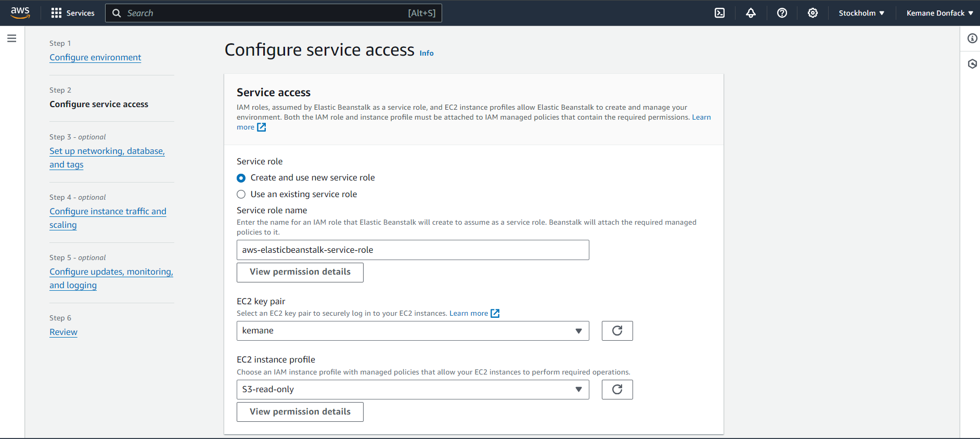Expand the EC2 instance profile dropdown
The width and height of the screenshot is (980, 439).
coord(412,390)
